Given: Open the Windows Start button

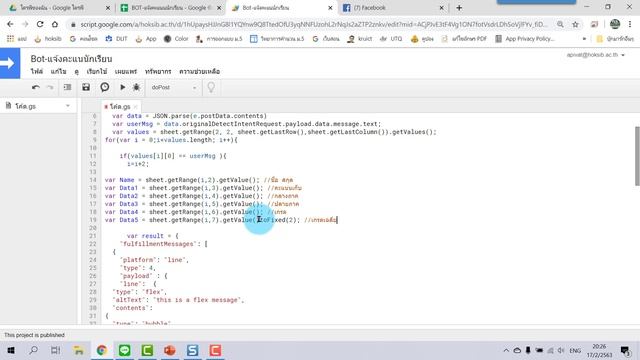Looking at the screenshot, I should tap(11, 350).
